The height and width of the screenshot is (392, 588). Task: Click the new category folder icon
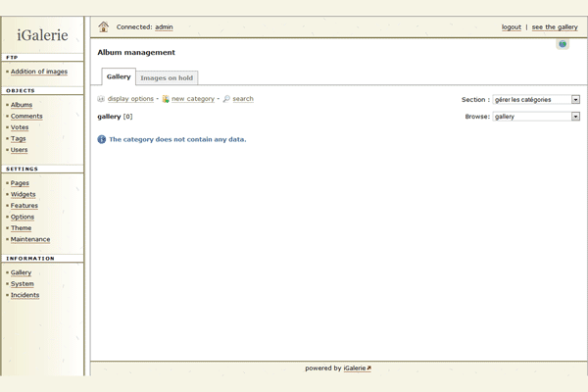166,99
